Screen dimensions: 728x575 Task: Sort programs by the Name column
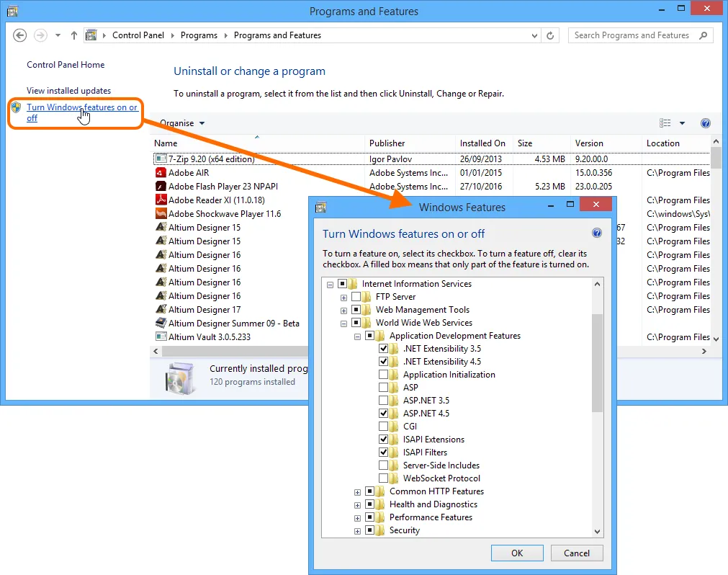coord(258,143)
